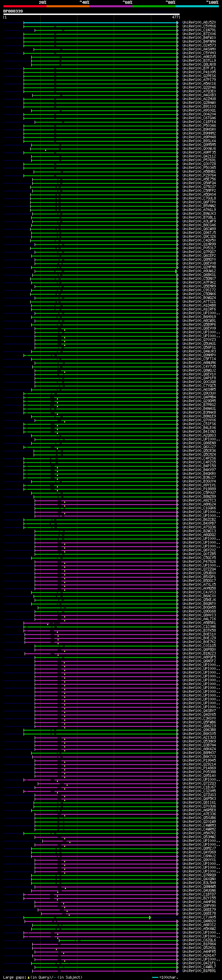
Task: Select hit label UniRef100_Q29DM5
Action: [199, 400]
